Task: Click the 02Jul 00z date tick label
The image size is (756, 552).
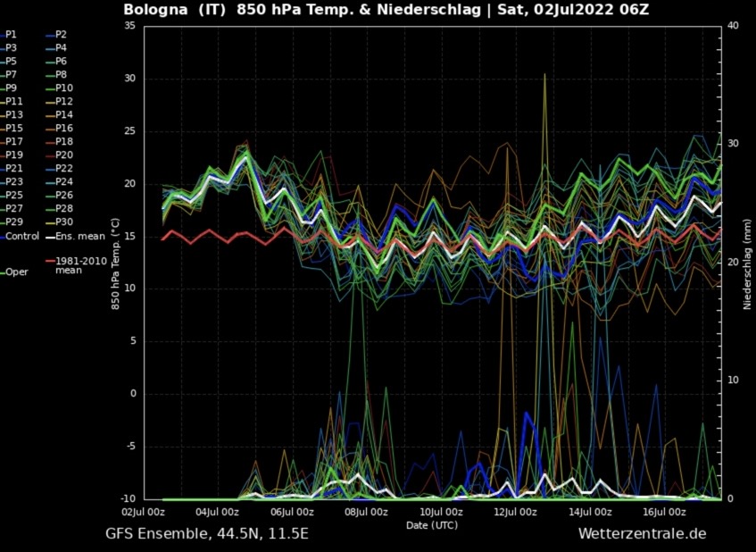Action: 144,512
